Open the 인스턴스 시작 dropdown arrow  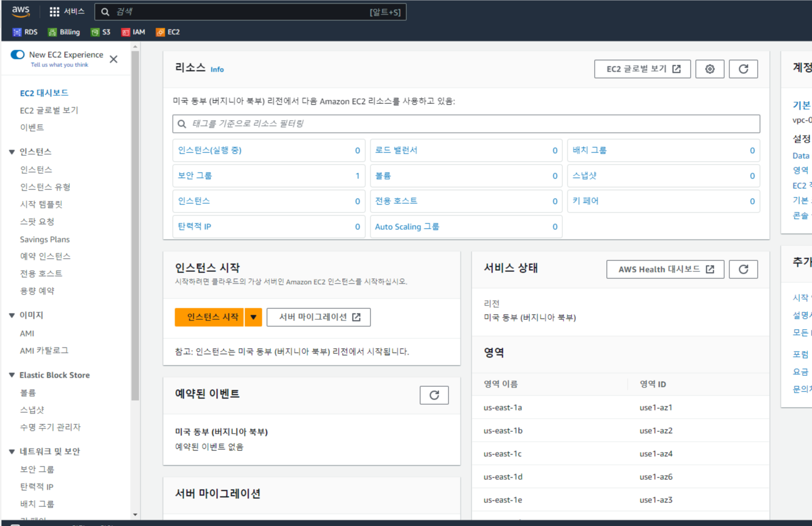(253, 317)
